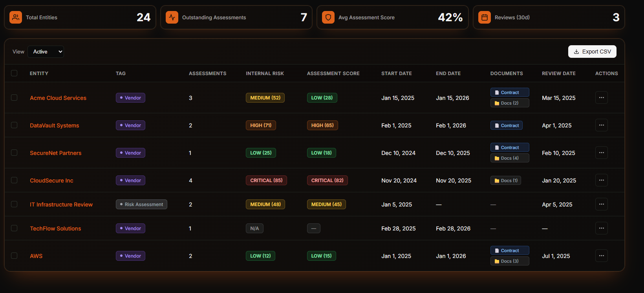Open actions menu for DataVault Systems

(602, 125)
